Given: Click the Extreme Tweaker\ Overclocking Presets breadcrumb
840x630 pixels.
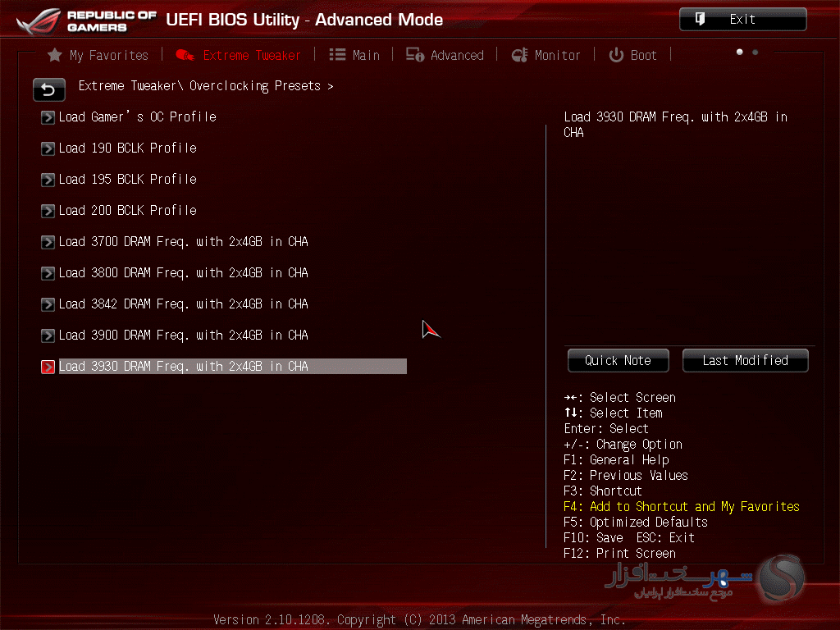Looking at the screenshot, I should tap(206, 85).
